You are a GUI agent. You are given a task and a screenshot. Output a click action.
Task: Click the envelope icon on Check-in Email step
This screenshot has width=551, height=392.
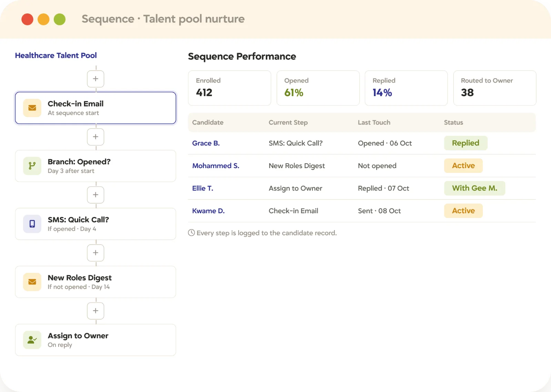32,108
